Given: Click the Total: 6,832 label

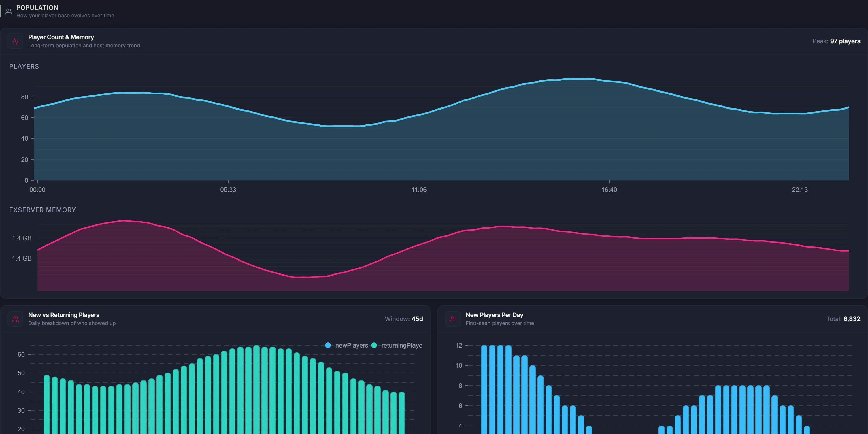Looking at the screenshot, I should 843,319.
